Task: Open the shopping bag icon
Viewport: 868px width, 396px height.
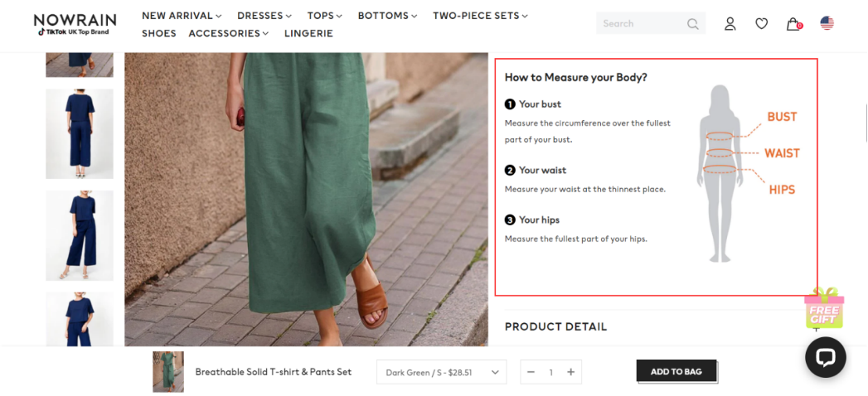Action: [x=793, y=24]
